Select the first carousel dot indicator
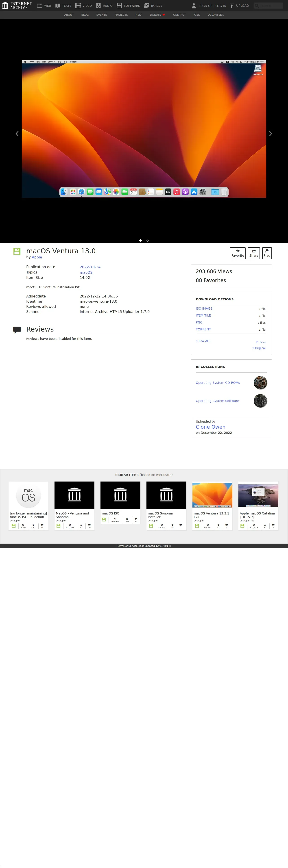 (x=140, y=240)
